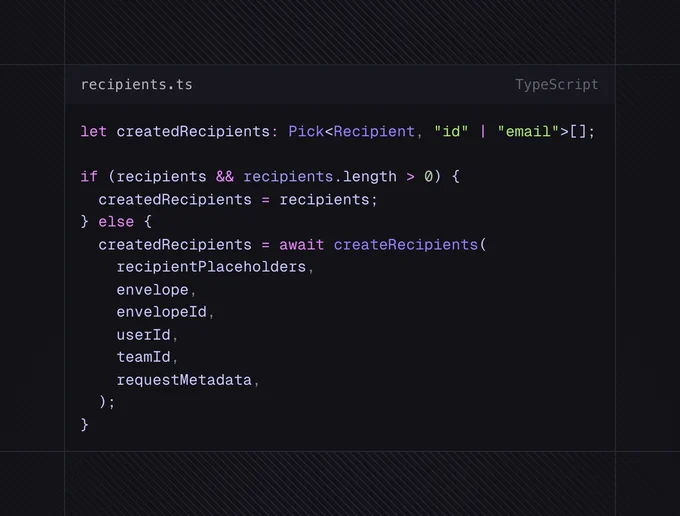Click the createRecipients function call
The image size is (680, 516).
406,245
